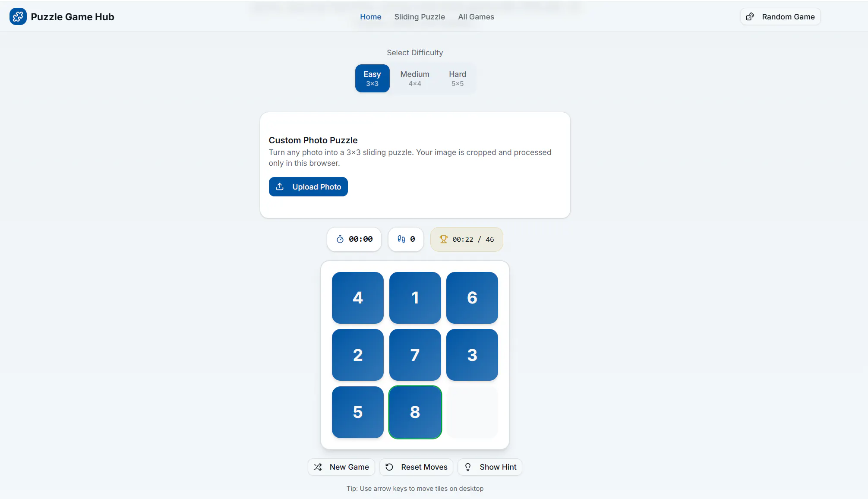Screen dimensions: 868x499
Task: Click the Show Hint button
Action: [x=490, y=467]
